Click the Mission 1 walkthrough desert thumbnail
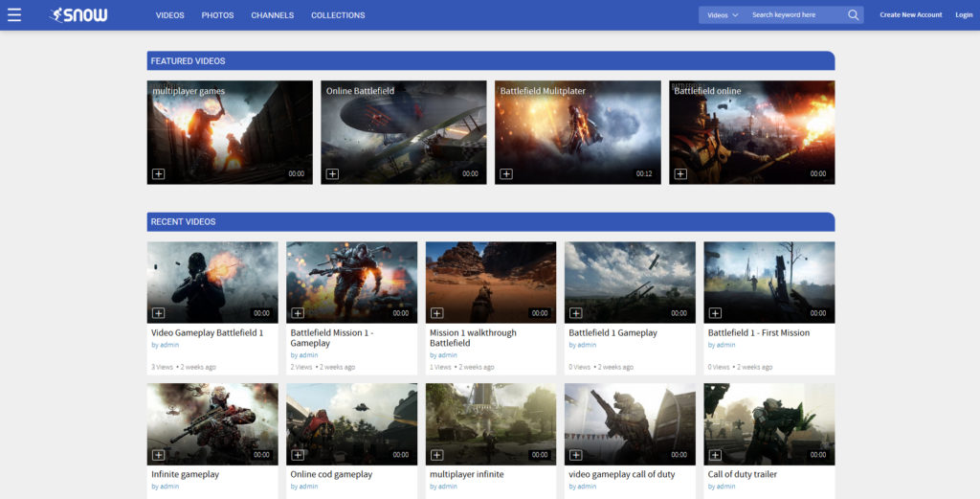The height and width of the screenshot is (499, 980). coord(491,283)
